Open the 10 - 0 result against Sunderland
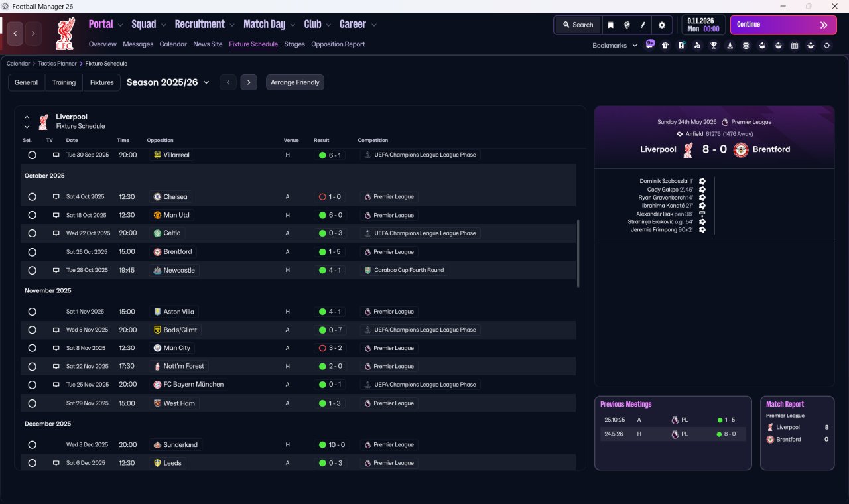The height and width of the screenshot is (504, 849). [332, 445]
